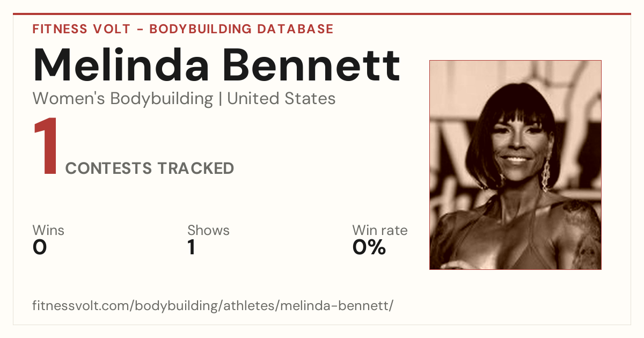Screen dimensions: 644x338
Task: Click the Melinda Bennett name heading
Action: (216, 65)
